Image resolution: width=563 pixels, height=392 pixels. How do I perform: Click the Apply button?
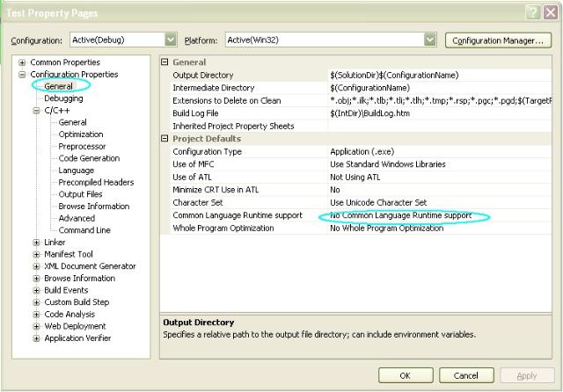pyautogui.click(x=527, y=375)
